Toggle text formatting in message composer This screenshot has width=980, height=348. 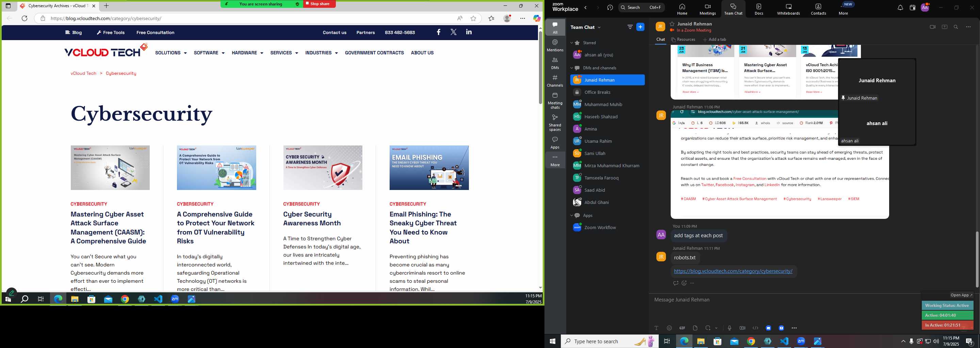point(656,328)
